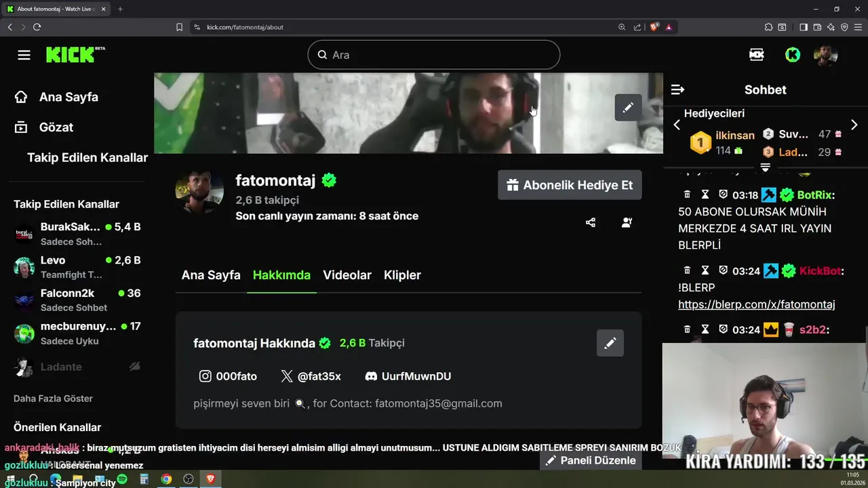The image size is (868, 488).
Task: Open Brave Rewards triangle icon
Action: coord(669,27)
